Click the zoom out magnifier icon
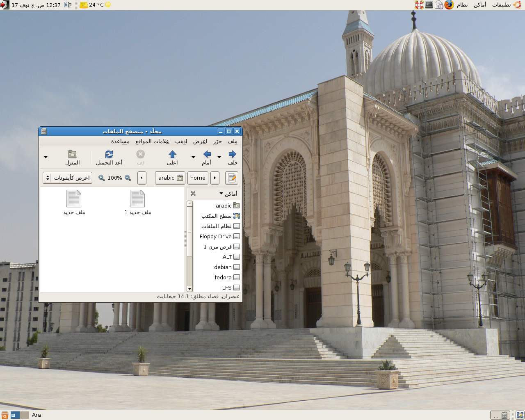This screenshot has width=525, height=420. 128,178
